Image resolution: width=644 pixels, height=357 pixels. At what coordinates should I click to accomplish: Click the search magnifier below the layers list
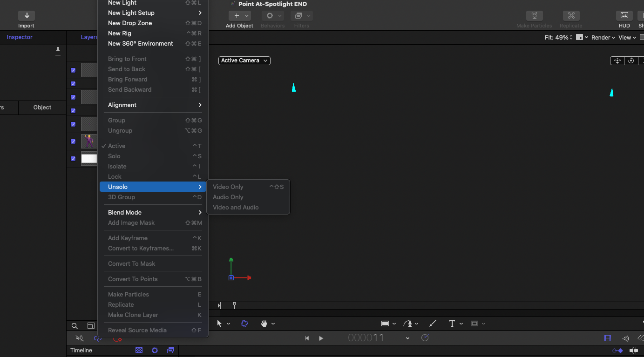[x=75, y=326]
